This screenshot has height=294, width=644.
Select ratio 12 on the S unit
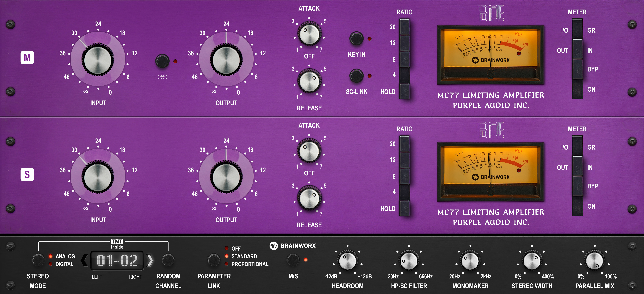pos(405,160)
